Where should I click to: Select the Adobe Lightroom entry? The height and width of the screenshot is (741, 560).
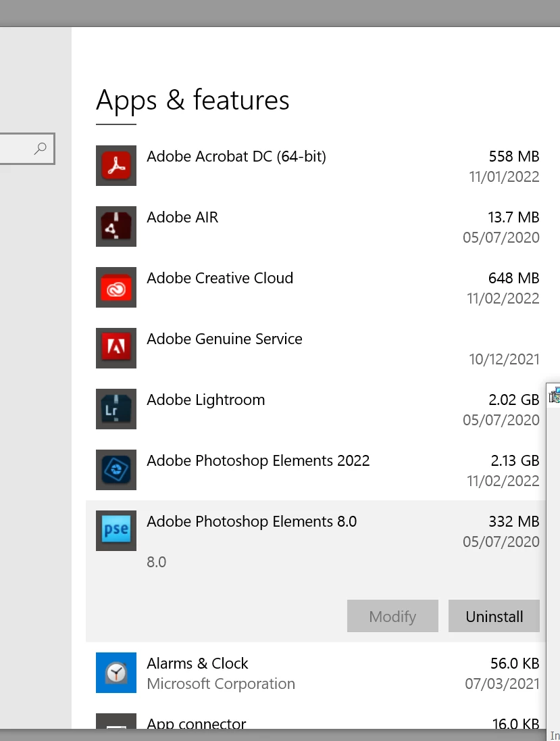click(316, 409)
